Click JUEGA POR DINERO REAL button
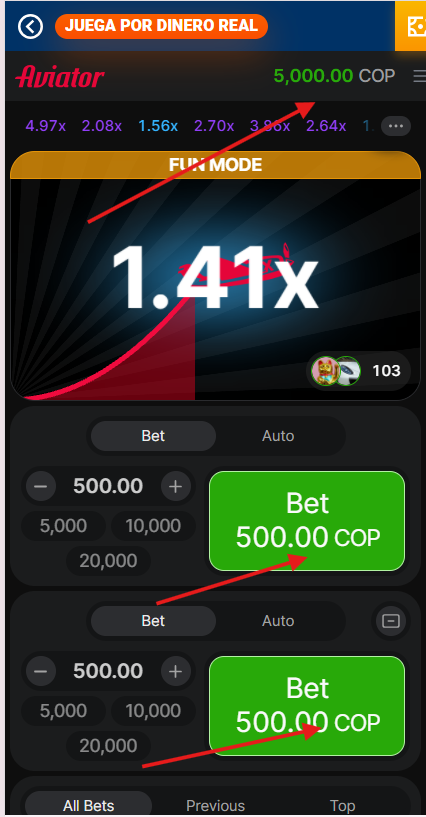The height and width of the screenshot is (817, 426). pos(161,26)
